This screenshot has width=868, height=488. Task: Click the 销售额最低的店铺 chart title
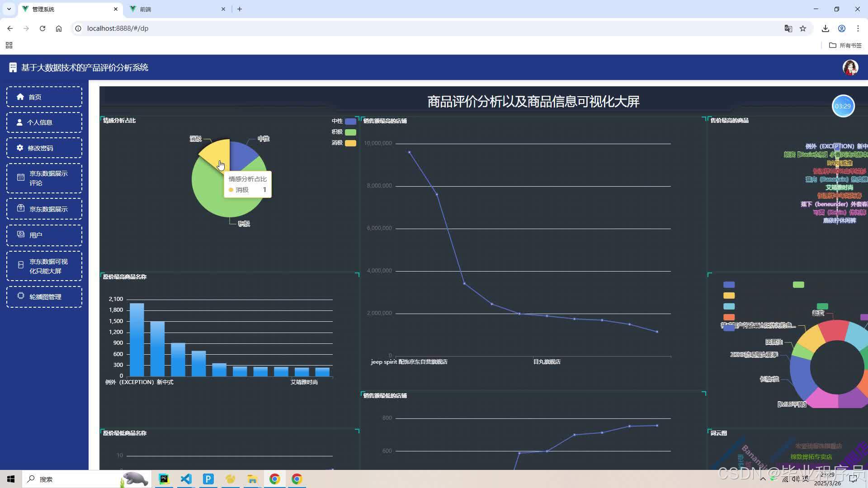point(385,396)
